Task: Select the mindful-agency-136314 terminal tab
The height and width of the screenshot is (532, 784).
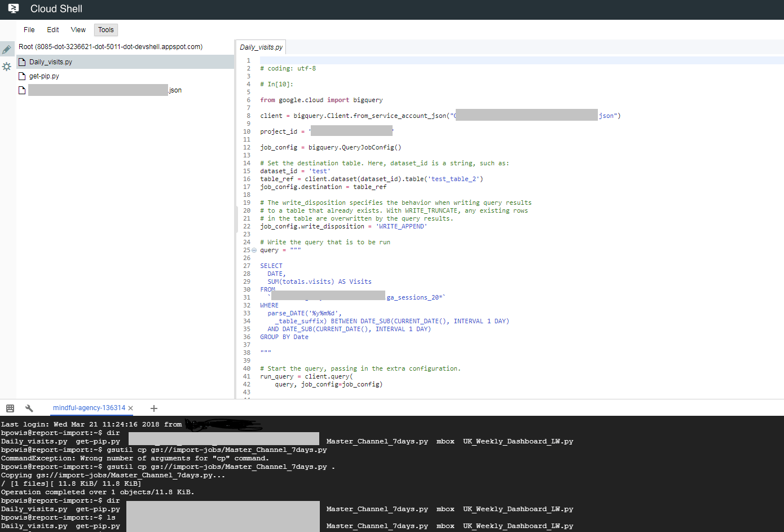Action: tap(89, 408)
